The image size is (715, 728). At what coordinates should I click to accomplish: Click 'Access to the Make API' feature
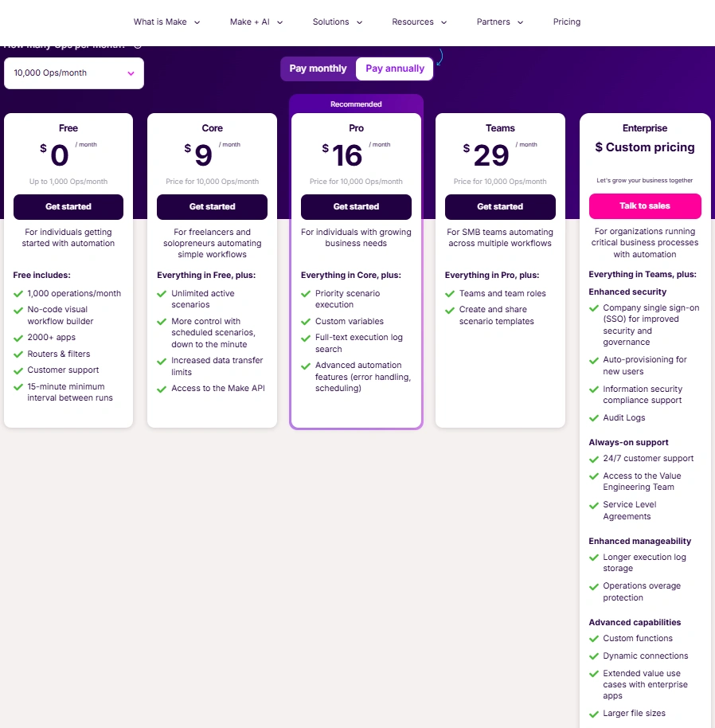(218, 388)
